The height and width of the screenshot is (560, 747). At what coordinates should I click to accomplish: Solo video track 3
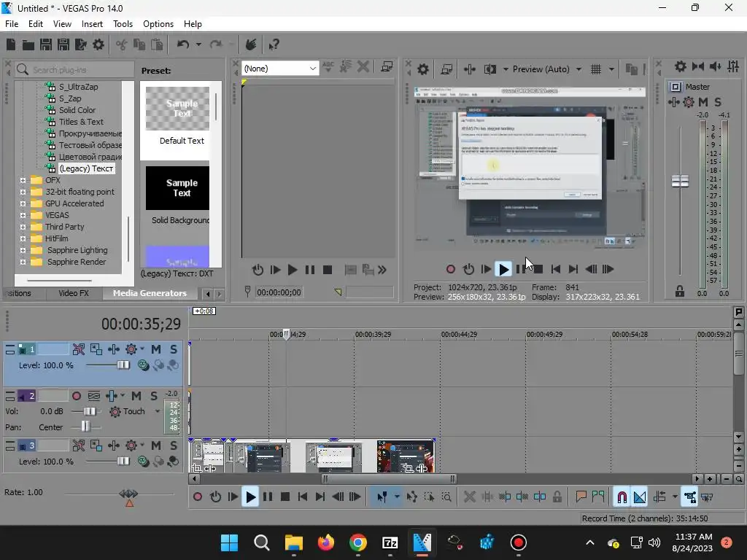click(x=174, y=446)
